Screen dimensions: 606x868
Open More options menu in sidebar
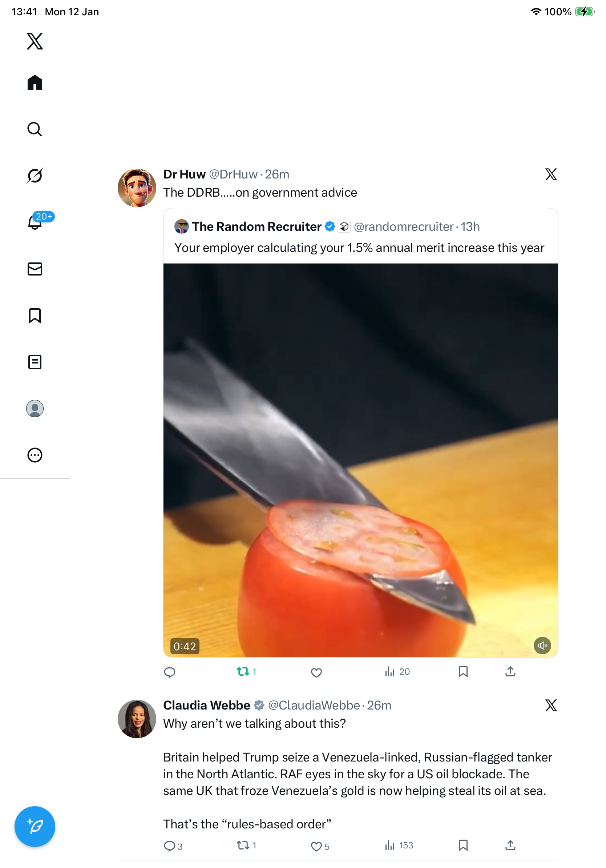pyautogui.click(x=35, y=455)
